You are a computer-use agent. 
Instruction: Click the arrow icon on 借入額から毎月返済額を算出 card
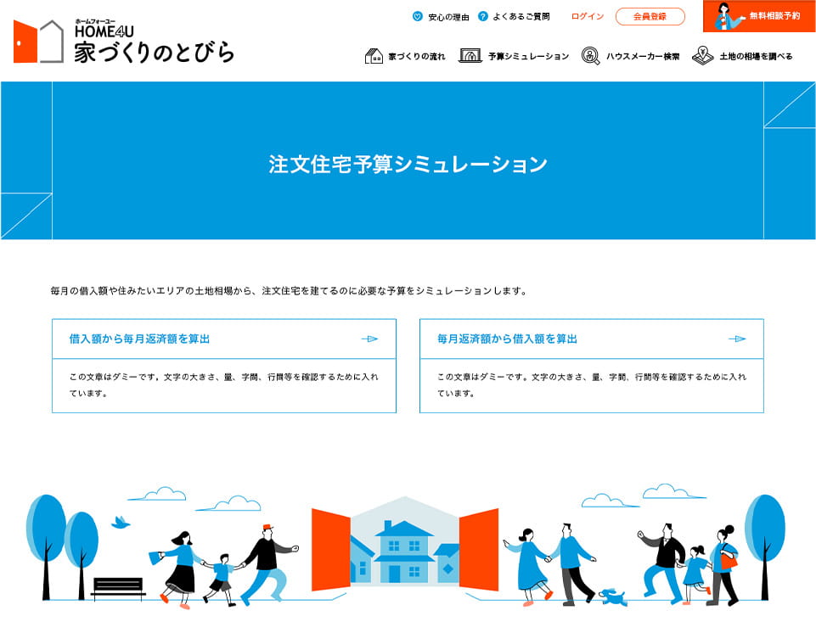click(369, 339)
